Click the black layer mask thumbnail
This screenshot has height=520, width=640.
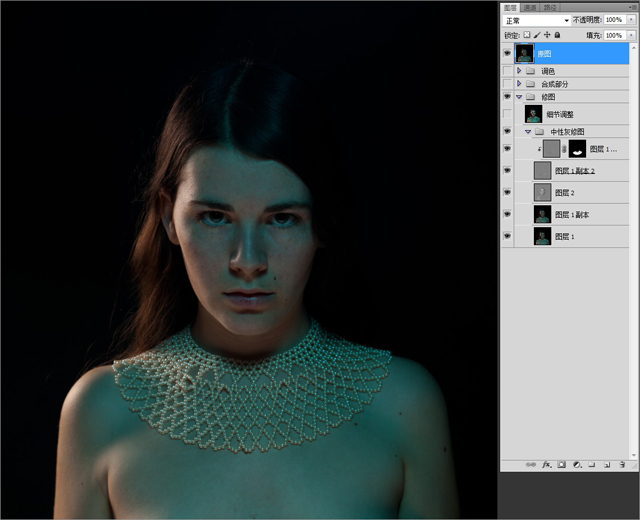(x=577, y=149)
